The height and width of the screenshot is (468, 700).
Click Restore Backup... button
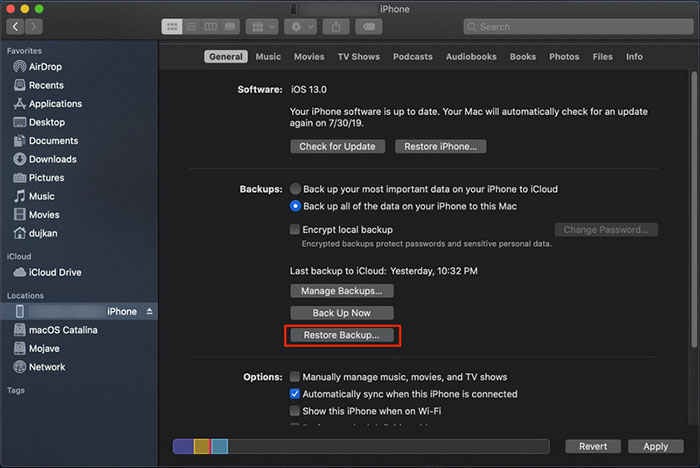coord(342,335)
